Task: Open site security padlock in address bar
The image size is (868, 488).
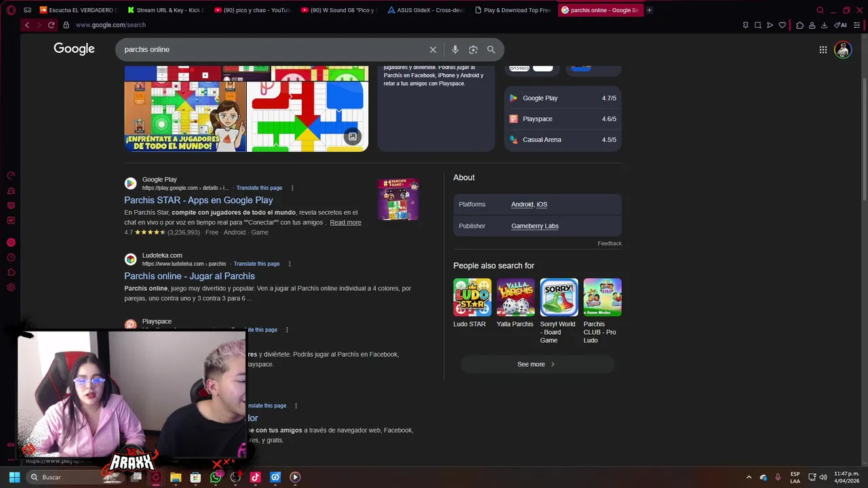Action: [66, 25]
